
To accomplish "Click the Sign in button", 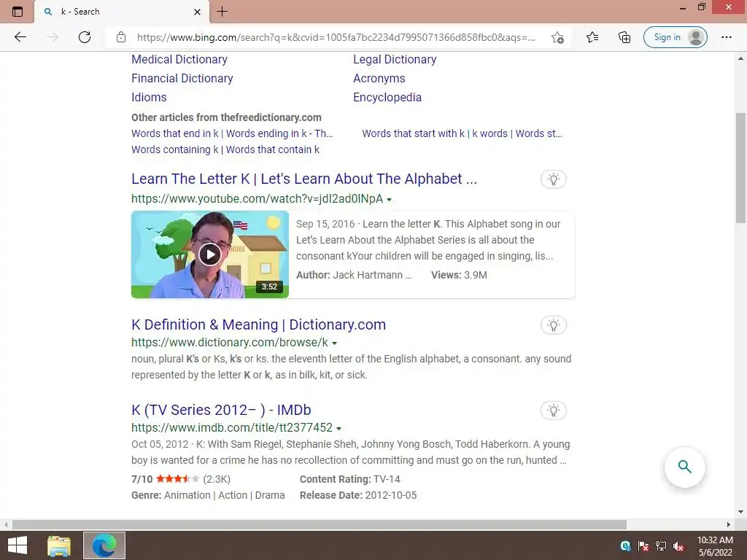I will pyautogui.click(x=675, y=37).
